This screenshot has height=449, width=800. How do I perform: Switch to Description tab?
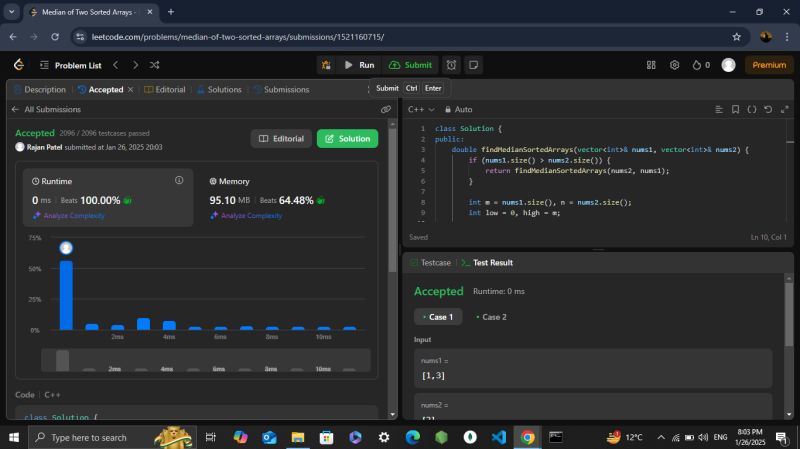40,89
